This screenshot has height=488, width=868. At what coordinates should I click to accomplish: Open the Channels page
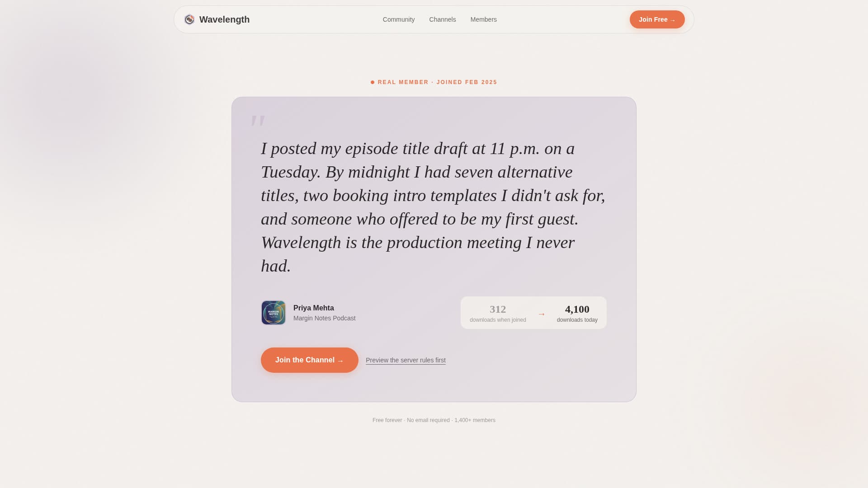tap(442, 19)
